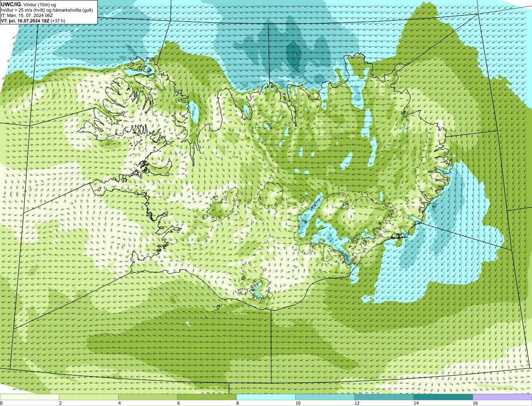Click the legend value label "14"
The image size is (532, 406).
(x=416, y=403)
